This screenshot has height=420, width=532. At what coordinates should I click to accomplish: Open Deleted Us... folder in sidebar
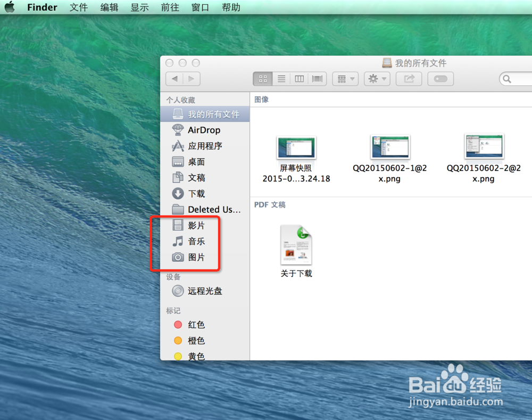pyautogui.click(x=205, y=210)
